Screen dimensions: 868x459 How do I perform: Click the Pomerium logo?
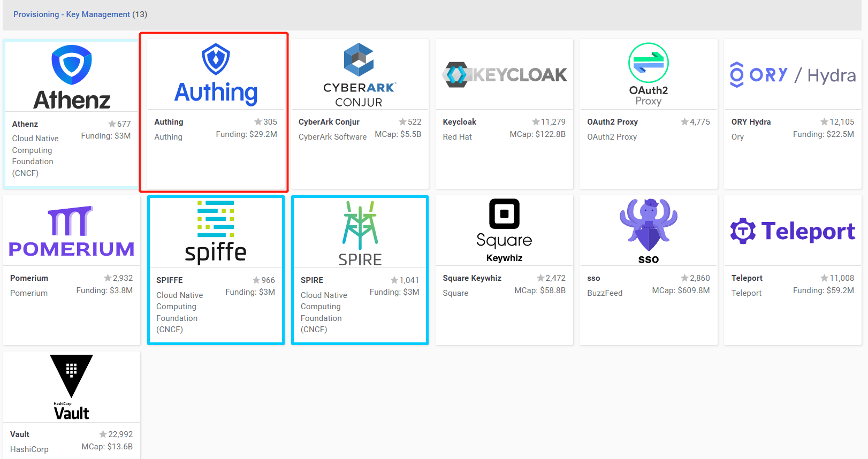pyautogui.click(x=72, y=232)
